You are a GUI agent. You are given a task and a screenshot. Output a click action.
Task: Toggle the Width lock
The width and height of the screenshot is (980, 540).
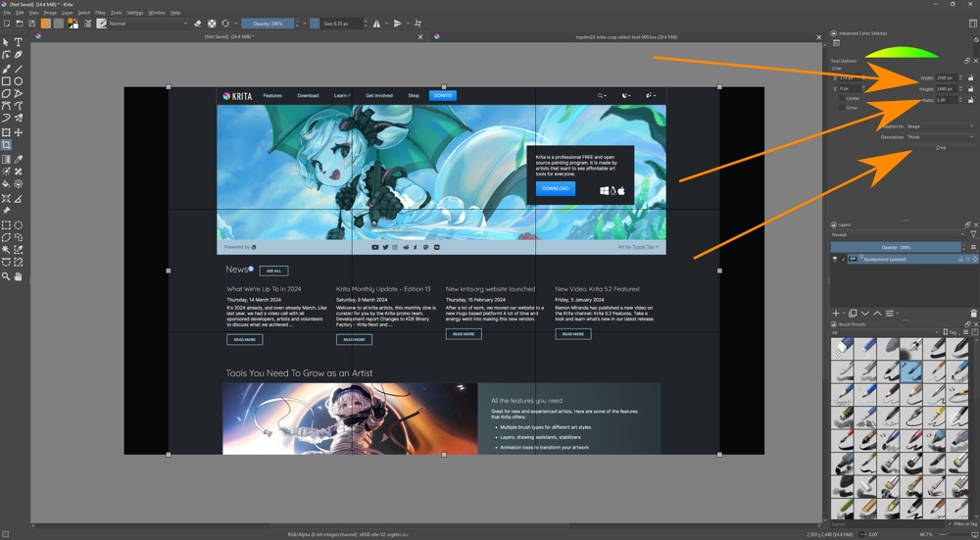point(970,78)
